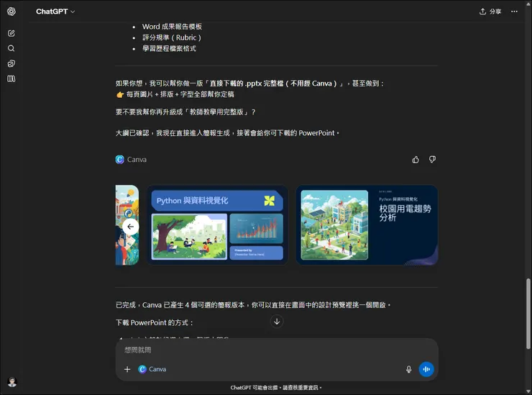Click text '評分規準（Rubric）'

pyautogui.click(x=172, y=37)
